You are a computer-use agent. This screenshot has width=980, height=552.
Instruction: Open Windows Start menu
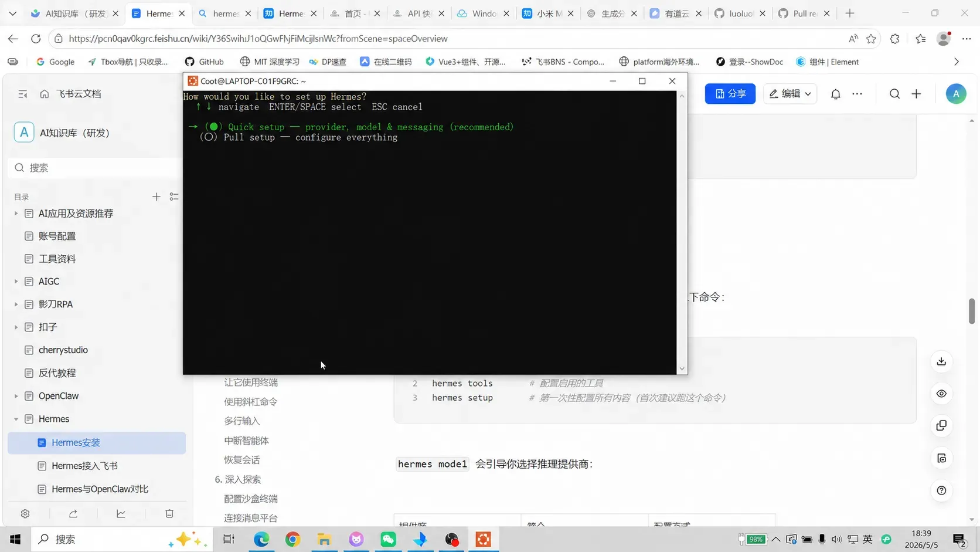click(x=15, y=539)
